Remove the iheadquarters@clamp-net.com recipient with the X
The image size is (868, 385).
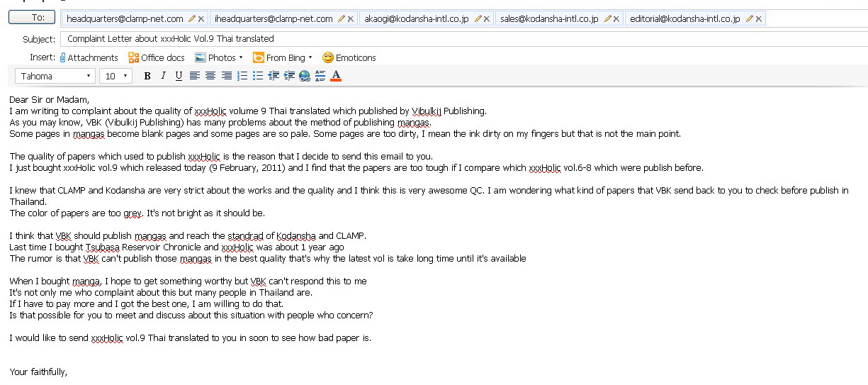(350, 19)
